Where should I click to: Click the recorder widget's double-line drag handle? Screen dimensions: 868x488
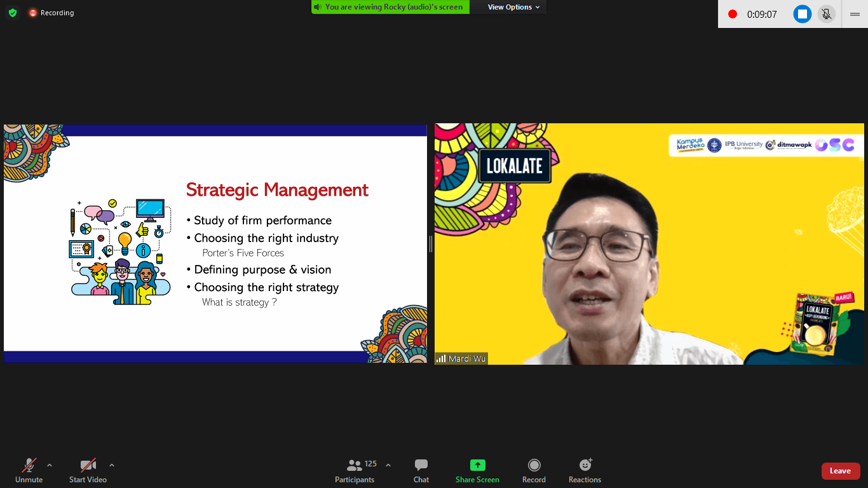pos(855,14)
